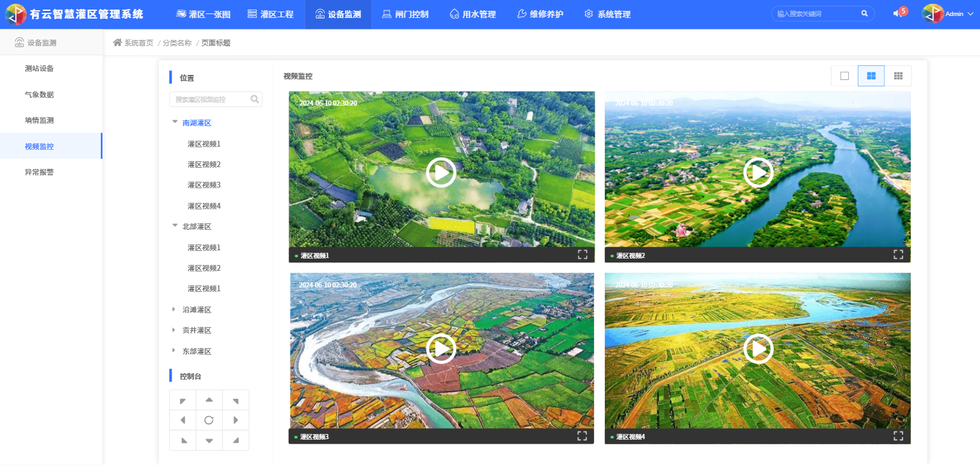Click the notification speaker icon with badge
The width and height of the screenshot is (980, 466).
(898, 13)
